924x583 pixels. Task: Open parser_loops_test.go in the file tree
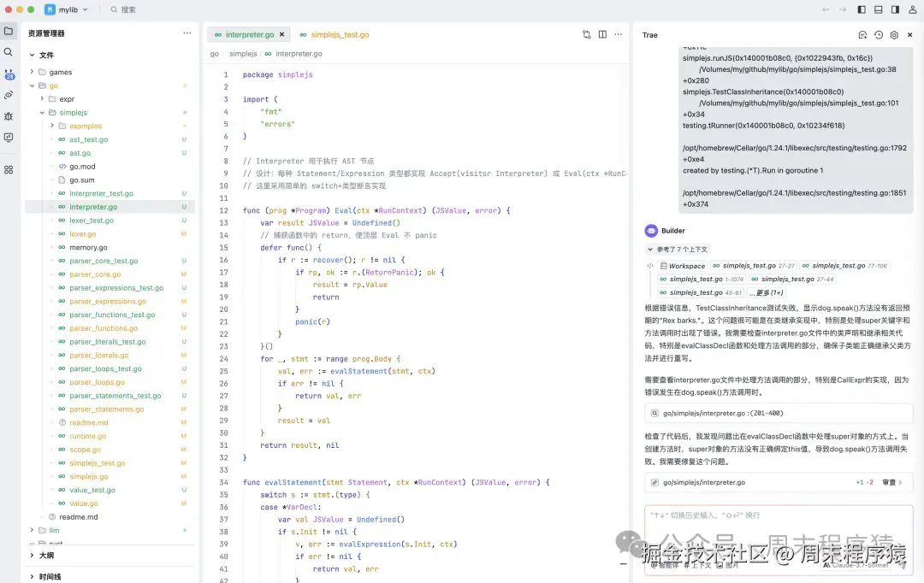click(105, 368)
